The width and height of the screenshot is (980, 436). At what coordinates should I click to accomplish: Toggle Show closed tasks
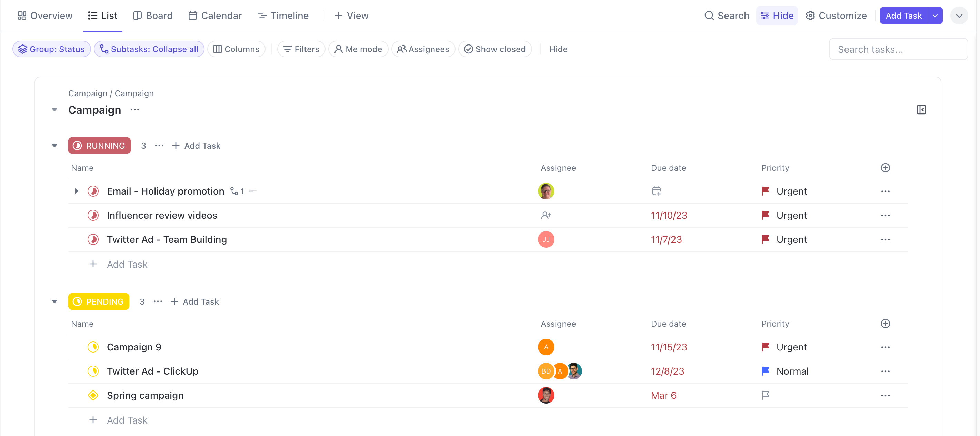[x=494, y=49]
